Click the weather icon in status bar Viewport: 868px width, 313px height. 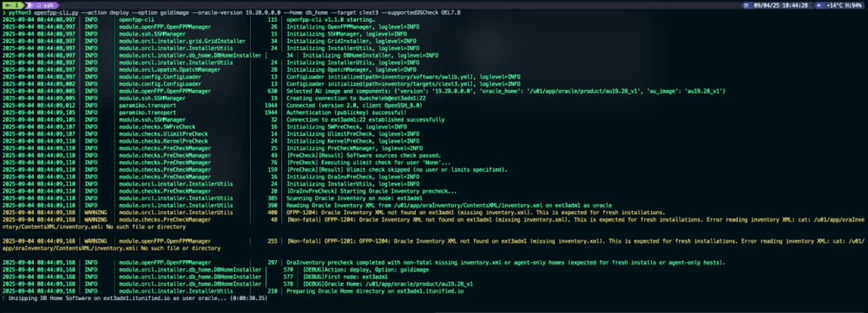[819, 5]
